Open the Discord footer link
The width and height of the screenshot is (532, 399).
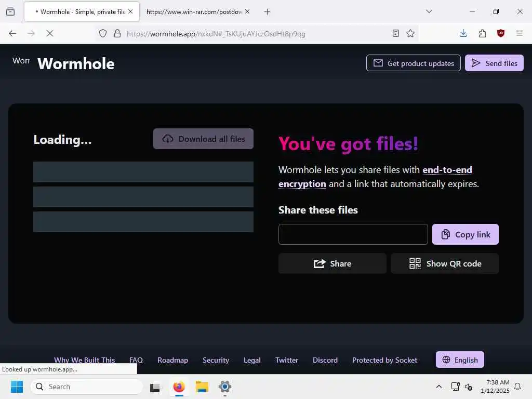325,360
